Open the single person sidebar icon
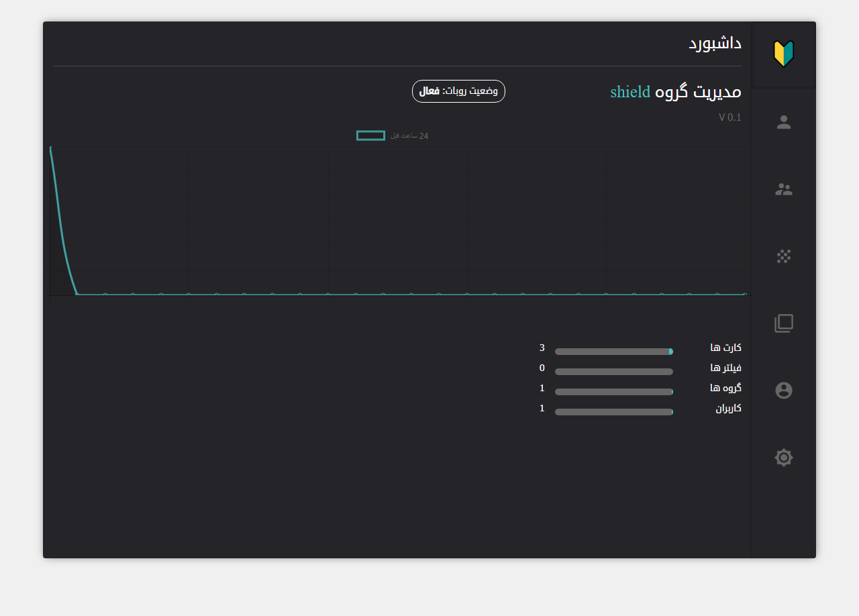 tap(784, 122)
